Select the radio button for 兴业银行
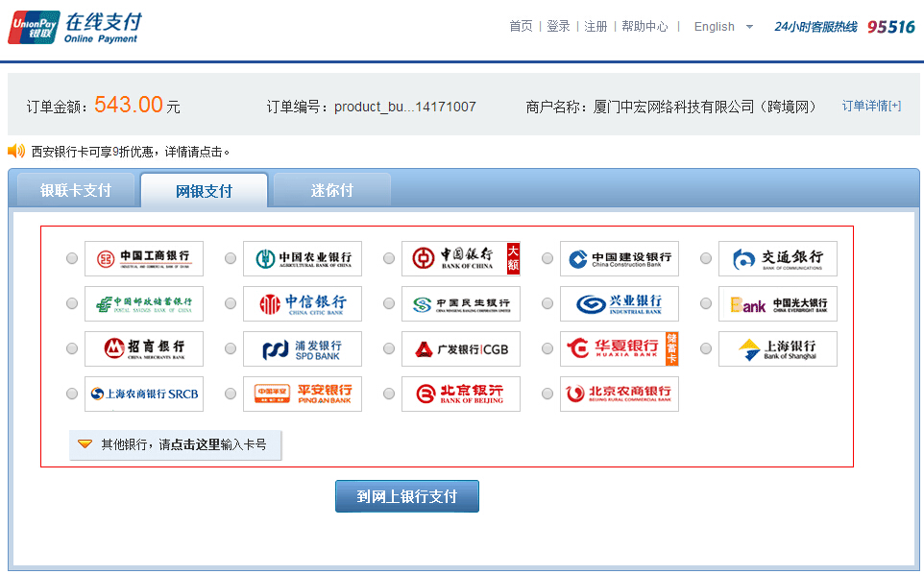 (x=547, y=303)
